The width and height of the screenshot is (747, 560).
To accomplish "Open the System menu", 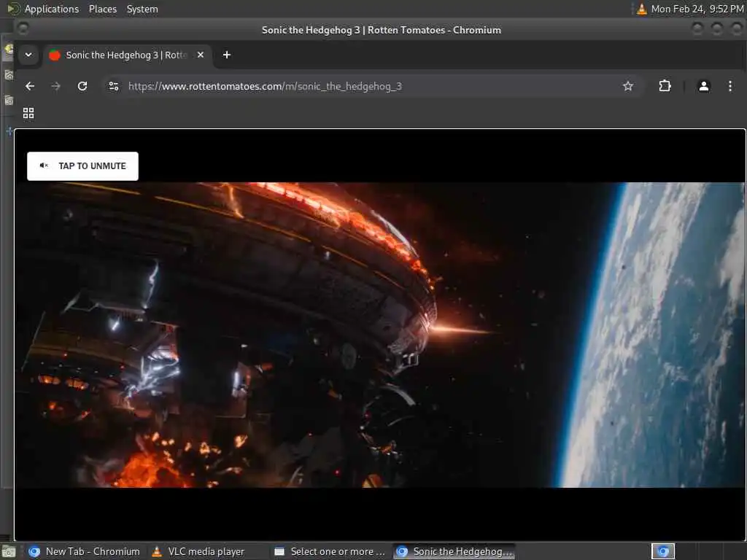I will click(x=142, y=9).
